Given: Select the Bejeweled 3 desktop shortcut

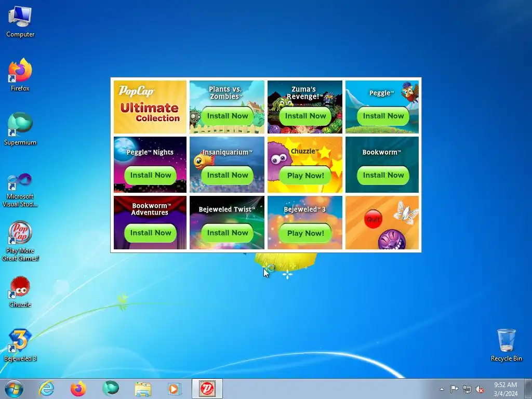Looking at the screenshot, I should pyautogui.click(x=20, y=345).
